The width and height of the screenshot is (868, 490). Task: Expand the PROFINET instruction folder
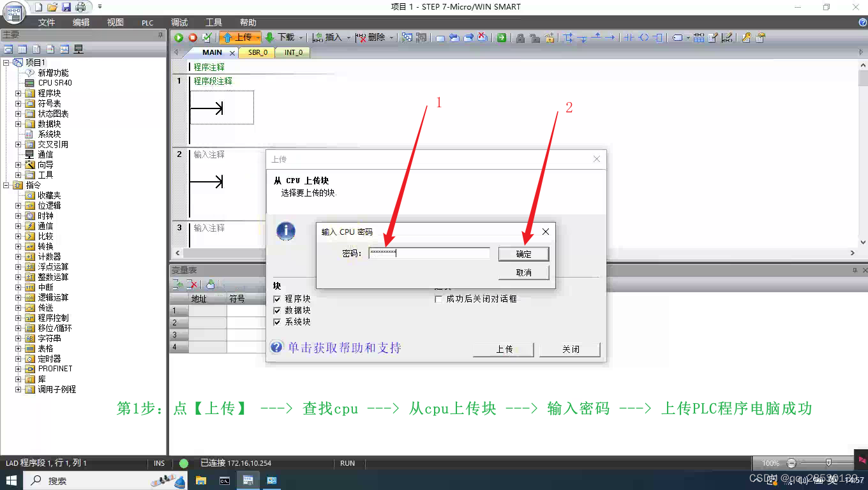coord(18,369)
